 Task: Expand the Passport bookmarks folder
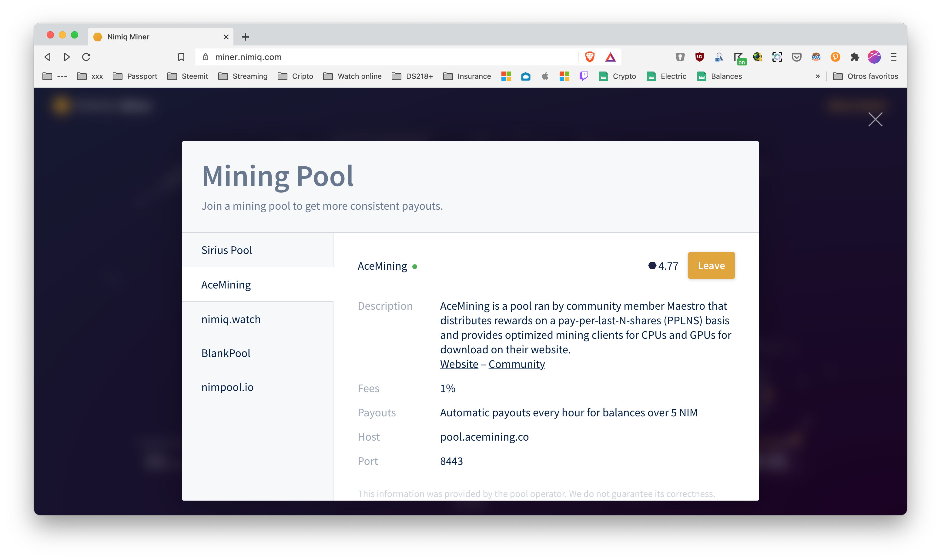(135, 76)
